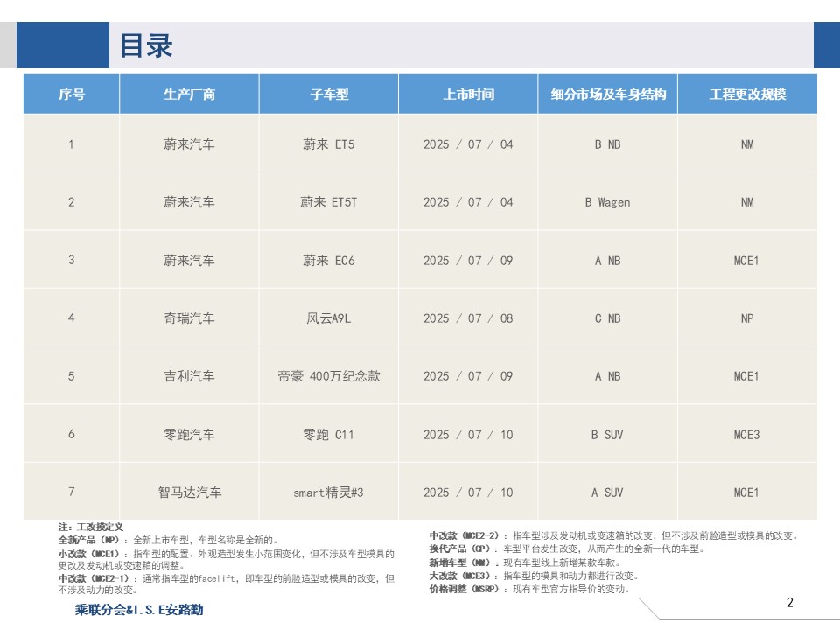Select the 生产厂商 column header

(x=189, y=94)
